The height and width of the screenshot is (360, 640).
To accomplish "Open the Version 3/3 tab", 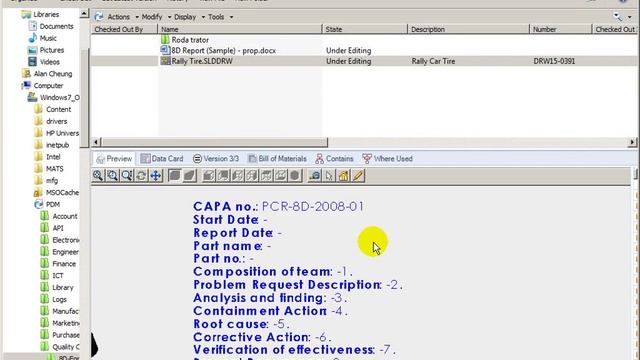I will 216,159.
